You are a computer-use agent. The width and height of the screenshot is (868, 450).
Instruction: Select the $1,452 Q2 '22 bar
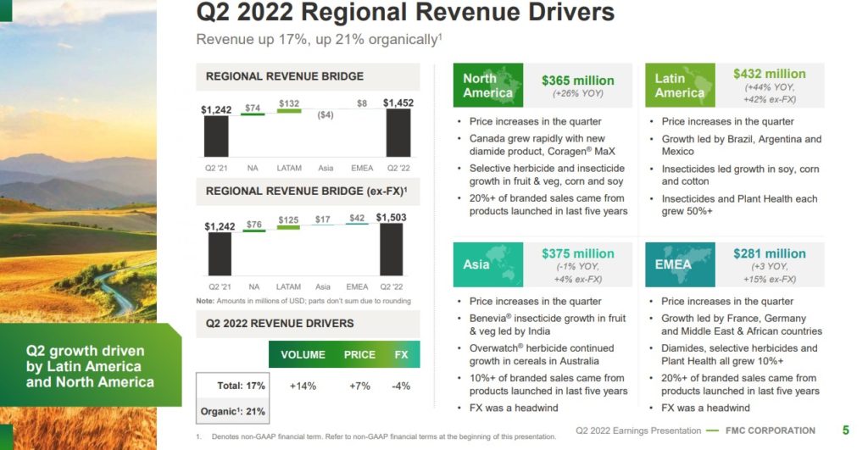398,136
